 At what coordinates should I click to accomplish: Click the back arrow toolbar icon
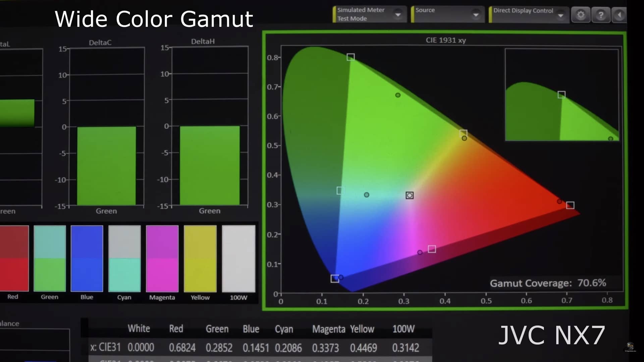pos(619,15)
